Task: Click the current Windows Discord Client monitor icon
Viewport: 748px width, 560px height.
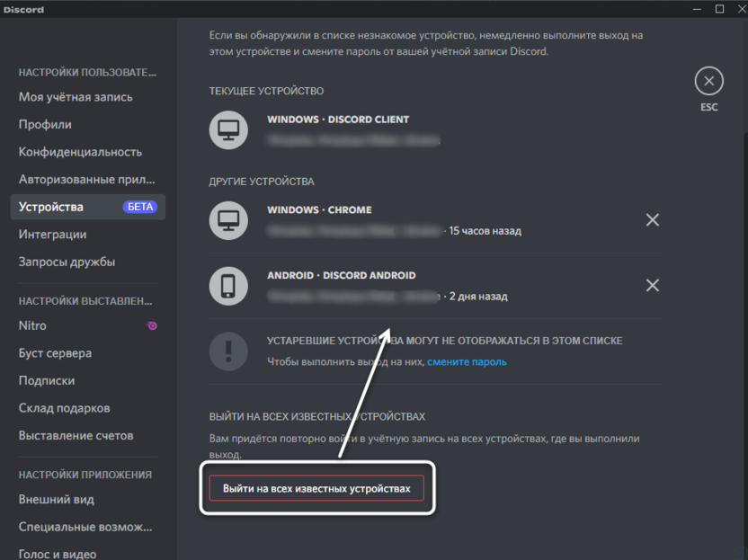Action: coord(228,129)
